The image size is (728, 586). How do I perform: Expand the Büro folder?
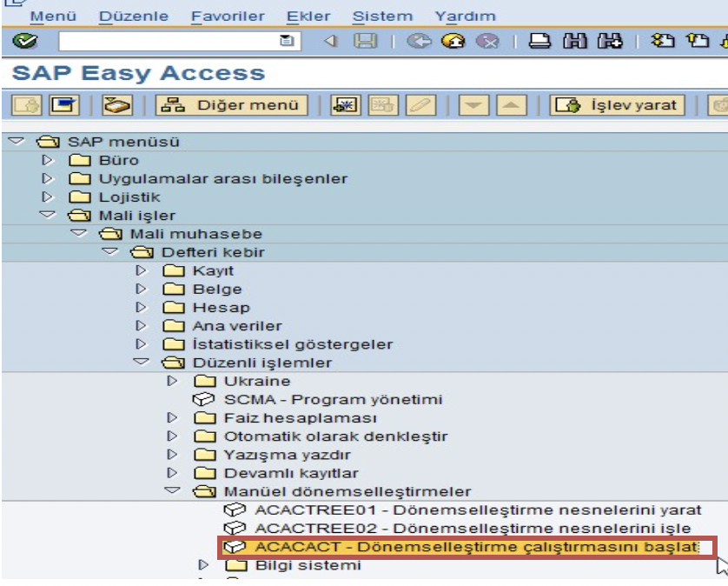click(47, 160)
